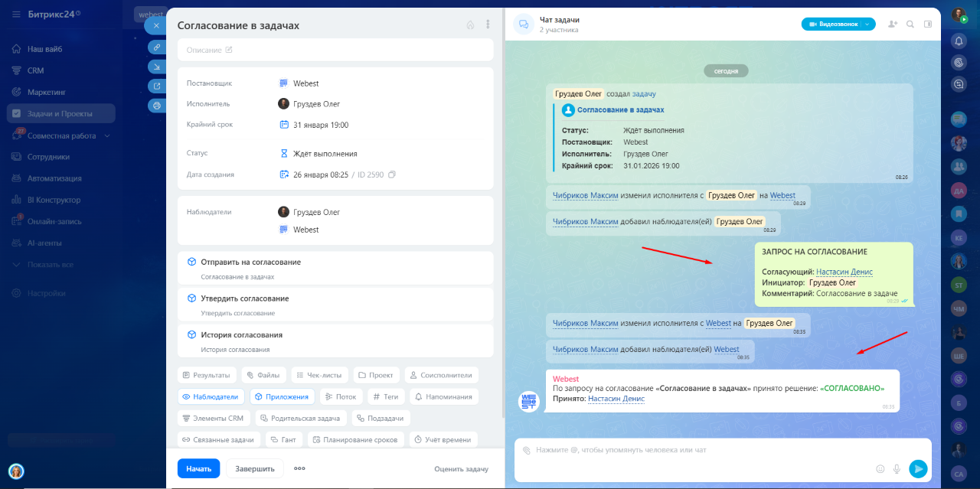
Task: Toggle the Битрикс24 hamburger menu
Action: point(16,15)
